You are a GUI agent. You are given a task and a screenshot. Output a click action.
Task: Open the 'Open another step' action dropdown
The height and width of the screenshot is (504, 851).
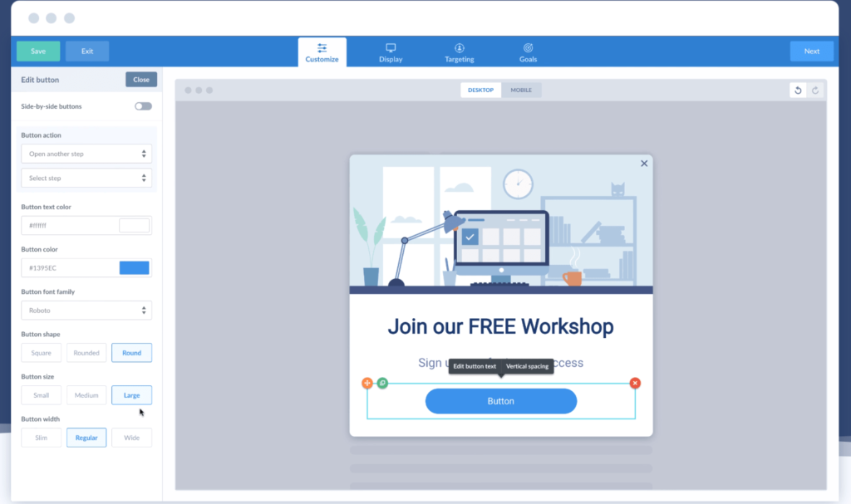(x=86, y=154)
